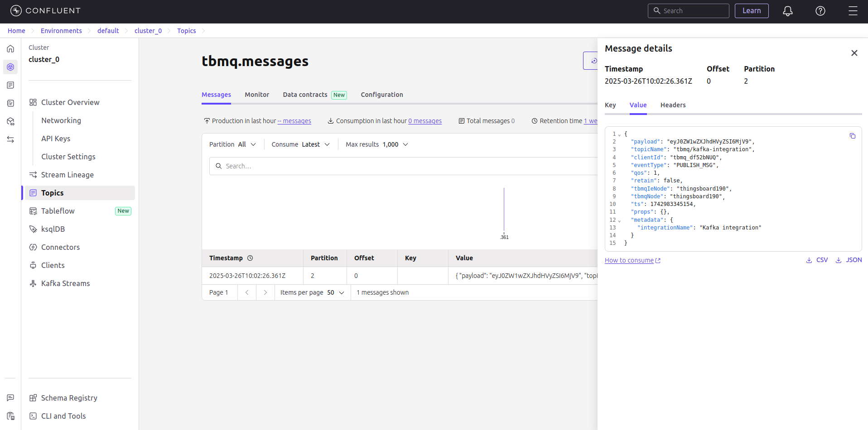The width and height of the screenshot is (868, 430).
Task: Click the swap arrows icon in left rail
Action: tap(10, 139)
